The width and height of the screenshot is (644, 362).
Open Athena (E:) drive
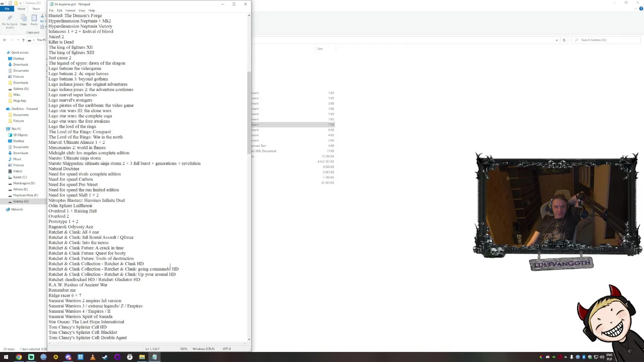(x=21, y=189)
